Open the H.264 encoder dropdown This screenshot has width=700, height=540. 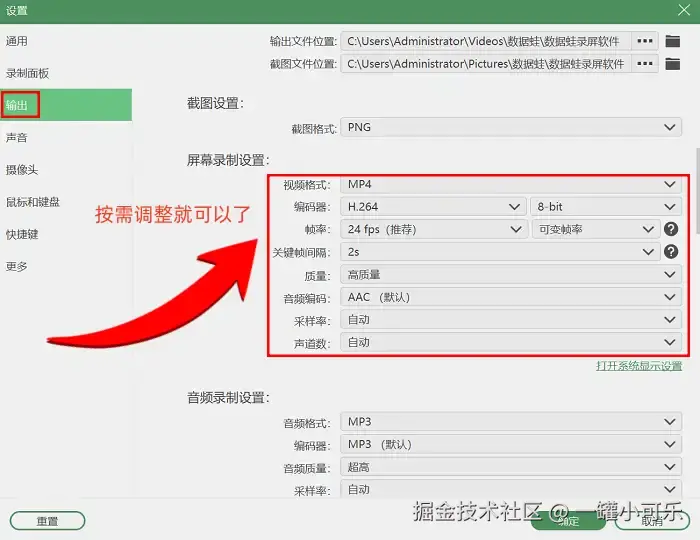[434, 207]
